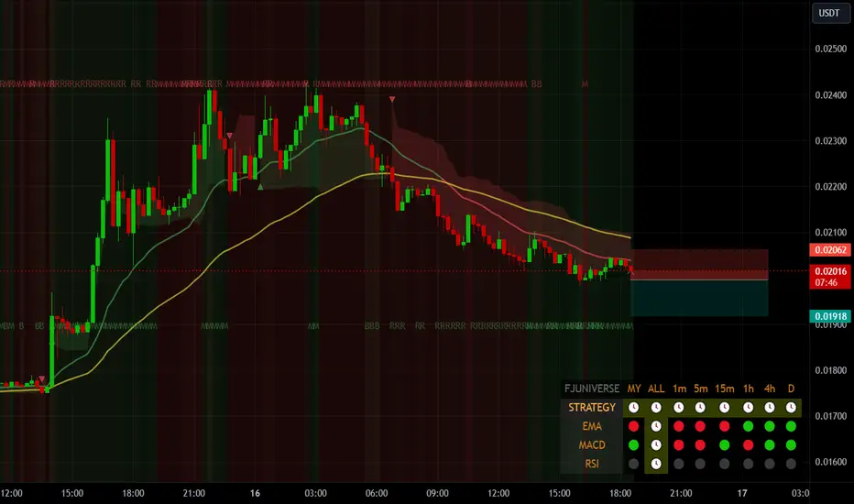Click the red down-arrow signal near 0.01800
854x504 pixels.
tap(41, 379)
